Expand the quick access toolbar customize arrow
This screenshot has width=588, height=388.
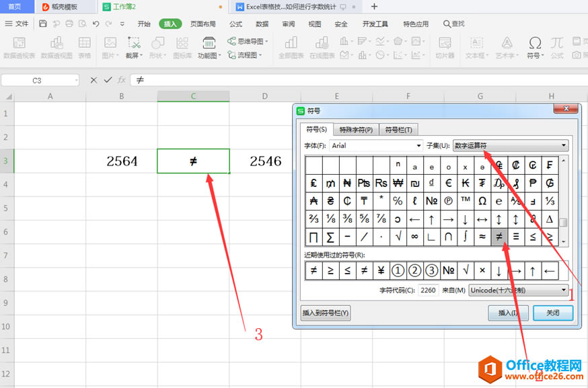122,24
